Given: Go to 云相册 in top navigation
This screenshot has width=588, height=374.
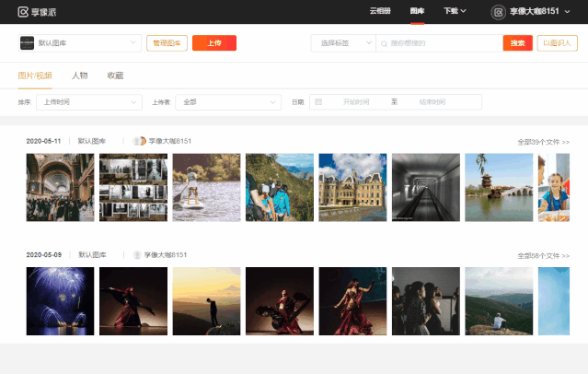Looking at the screenshot, I should [x=381, y=11].
